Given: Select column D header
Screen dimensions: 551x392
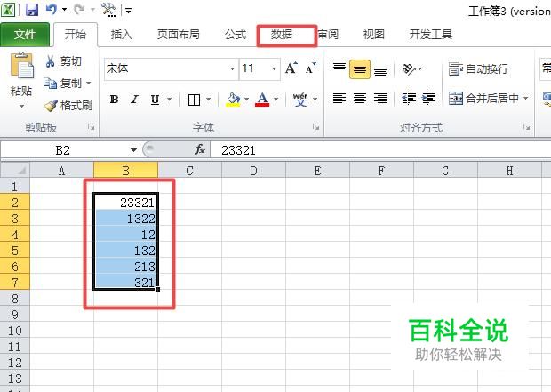Looking at the screenshot, I should pos(253,171).
